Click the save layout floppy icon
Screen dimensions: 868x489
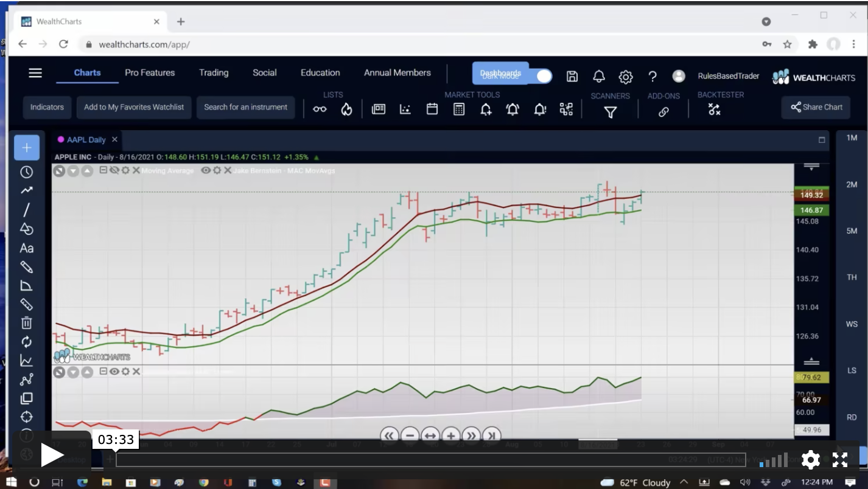click(x=572, y=76)
